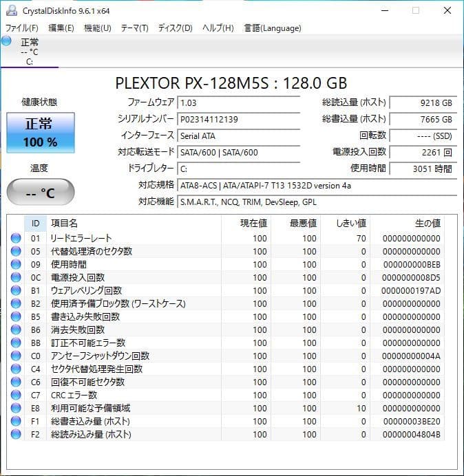Open the 機能(U) menu
The width and height of the screenshot is (464, 476).
click(98, 28)
